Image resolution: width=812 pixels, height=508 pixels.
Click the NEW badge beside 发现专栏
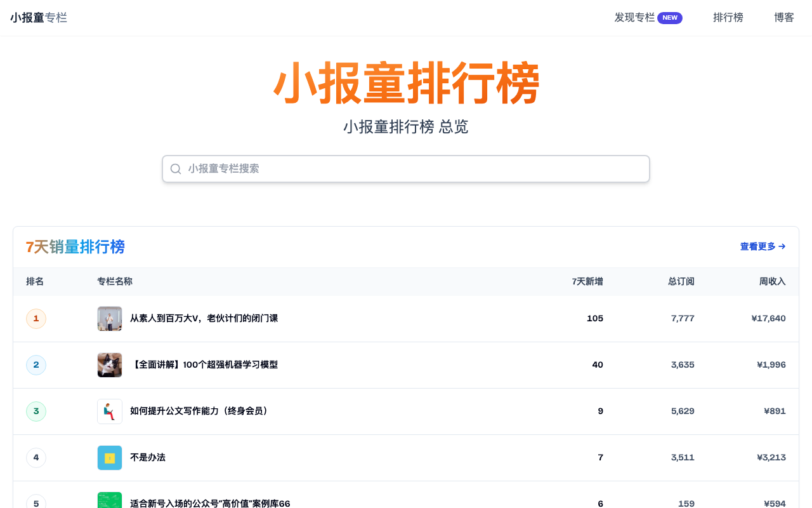(x=670, y=18)
